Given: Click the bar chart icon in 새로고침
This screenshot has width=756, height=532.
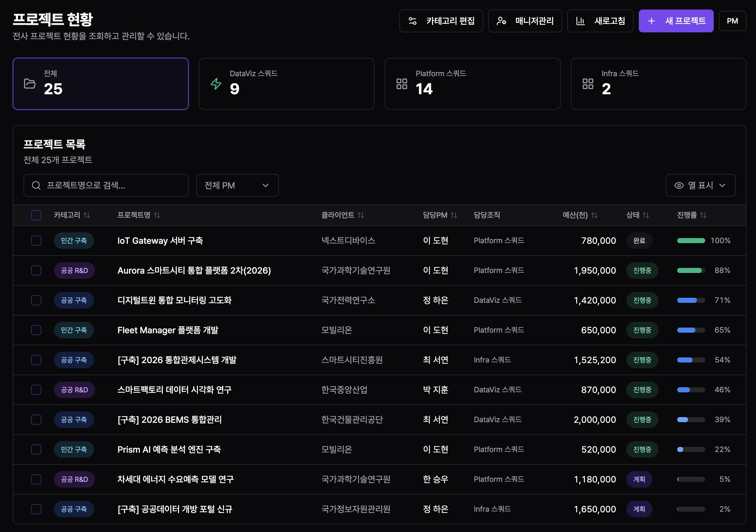Looking at the screenshot, I should [x=581, y=21].
